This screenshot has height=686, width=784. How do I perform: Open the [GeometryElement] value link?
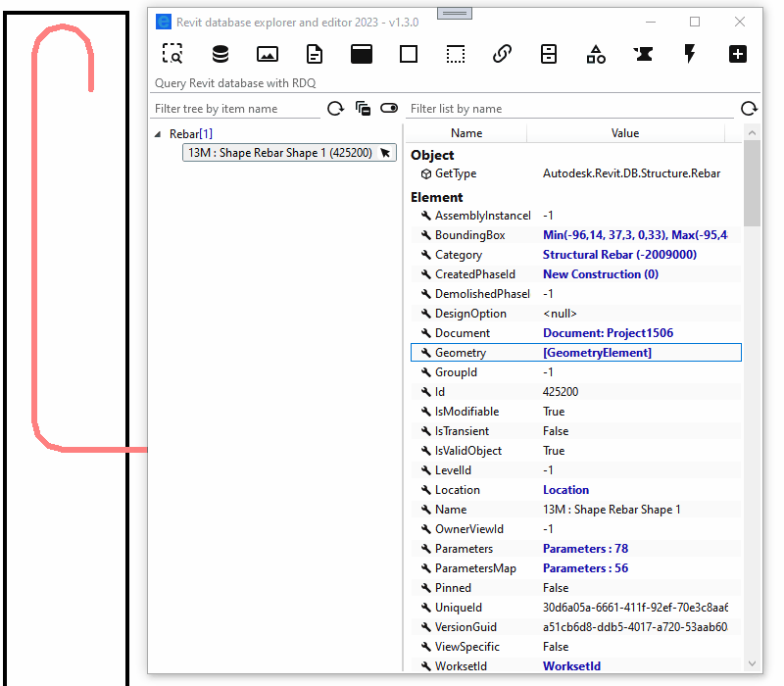[x=597, y=353]
